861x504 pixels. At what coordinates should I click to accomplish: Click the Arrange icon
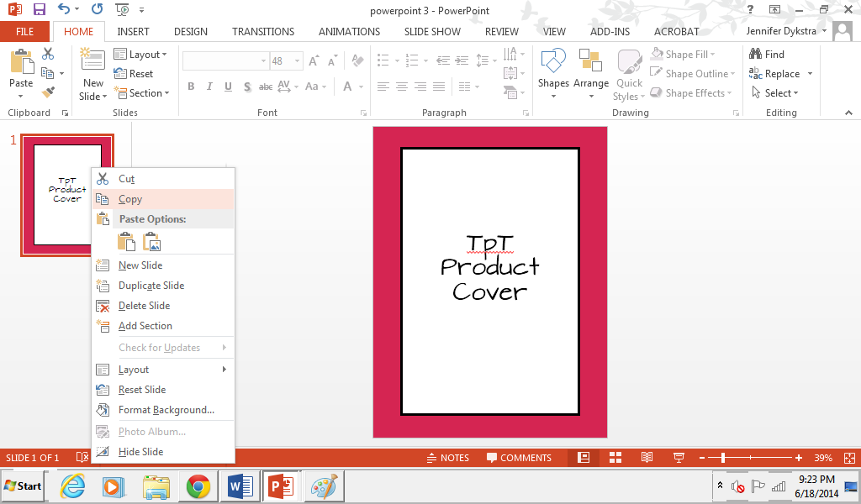click(590, 60)
